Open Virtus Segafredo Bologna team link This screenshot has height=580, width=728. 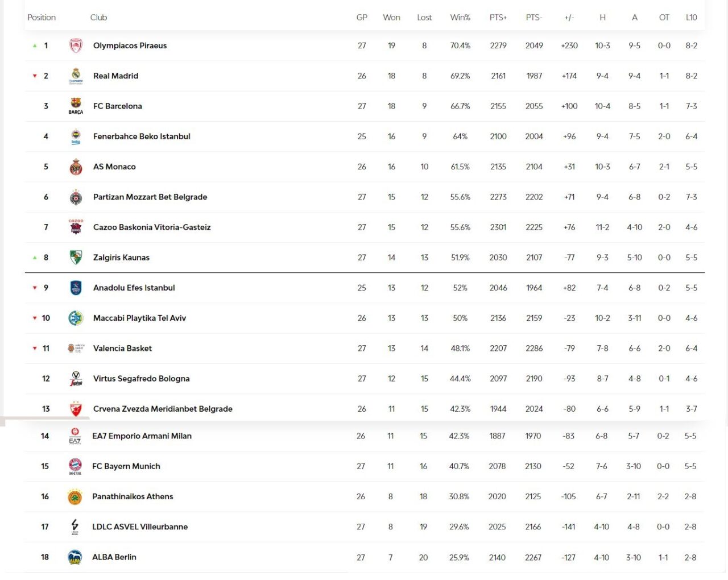[142, 379]
